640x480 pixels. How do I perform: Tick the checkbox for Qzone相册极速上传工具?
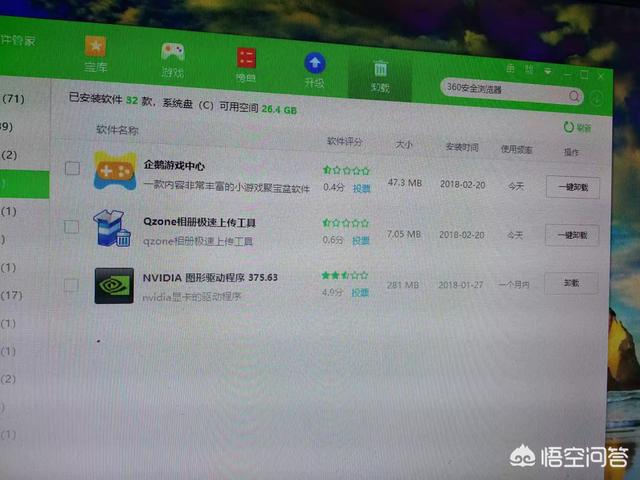pyautogui.click(x=71, y=227)
